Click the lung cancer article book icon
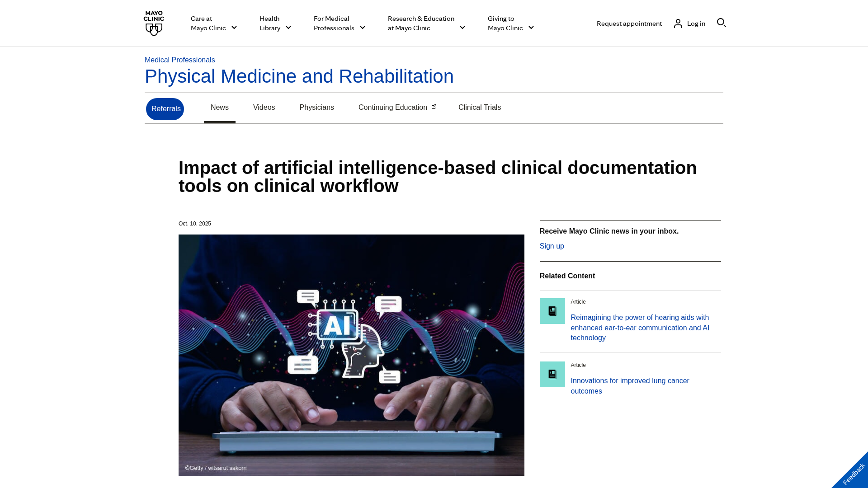 [552, 374]
